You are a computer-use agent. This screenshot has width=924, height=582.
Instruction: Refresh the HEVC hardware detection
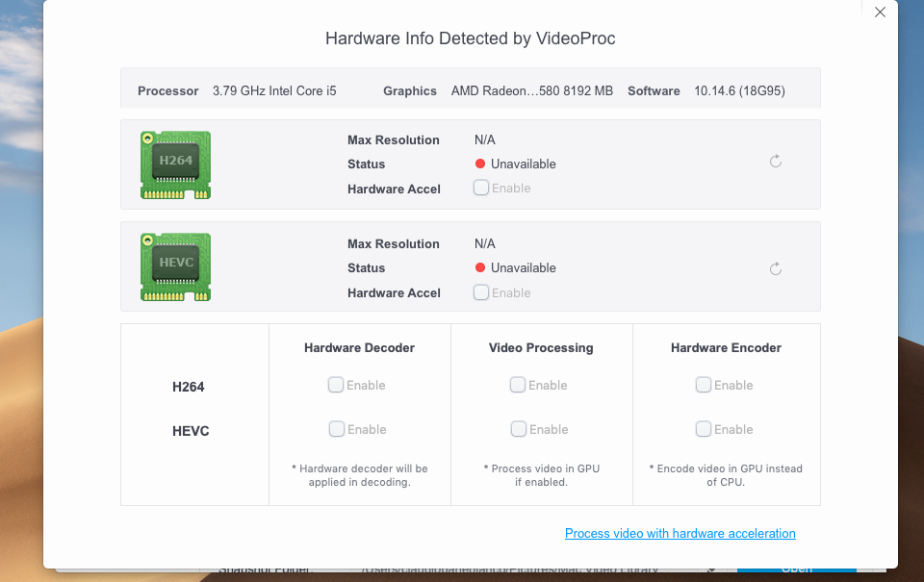click(x=776, y=268)
